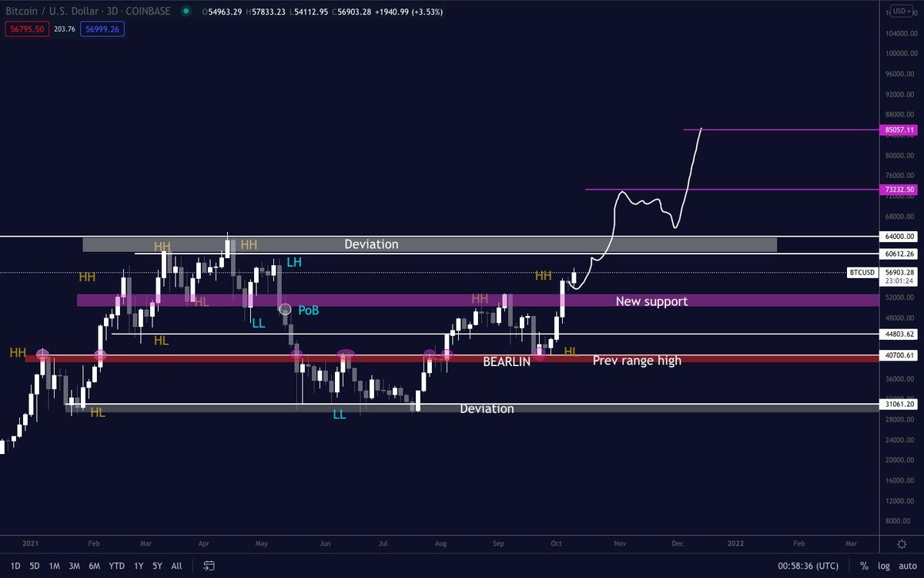Click the blue buy price 56999.26
924x578 pixels.
pos(102,29)
